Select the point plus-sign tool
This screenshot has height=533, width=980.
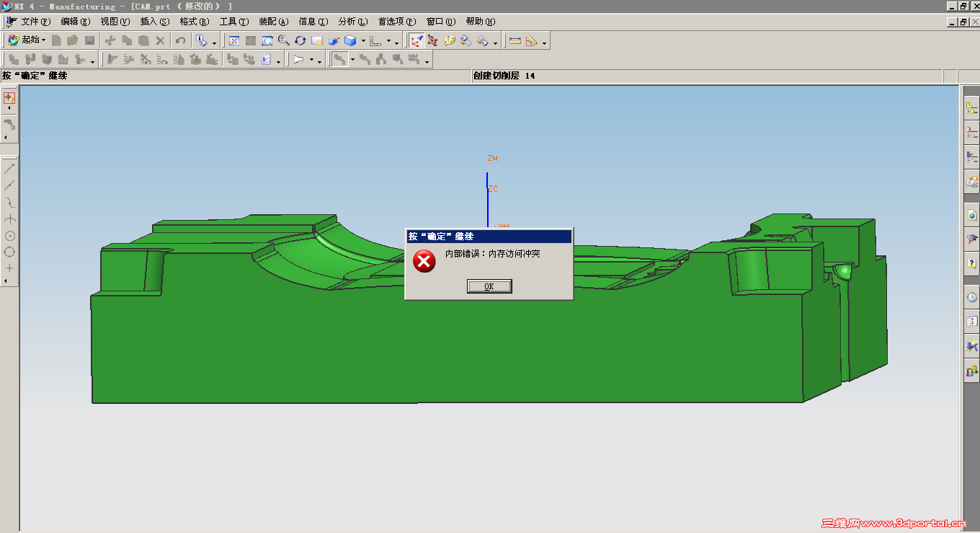[x=9, y=268]
